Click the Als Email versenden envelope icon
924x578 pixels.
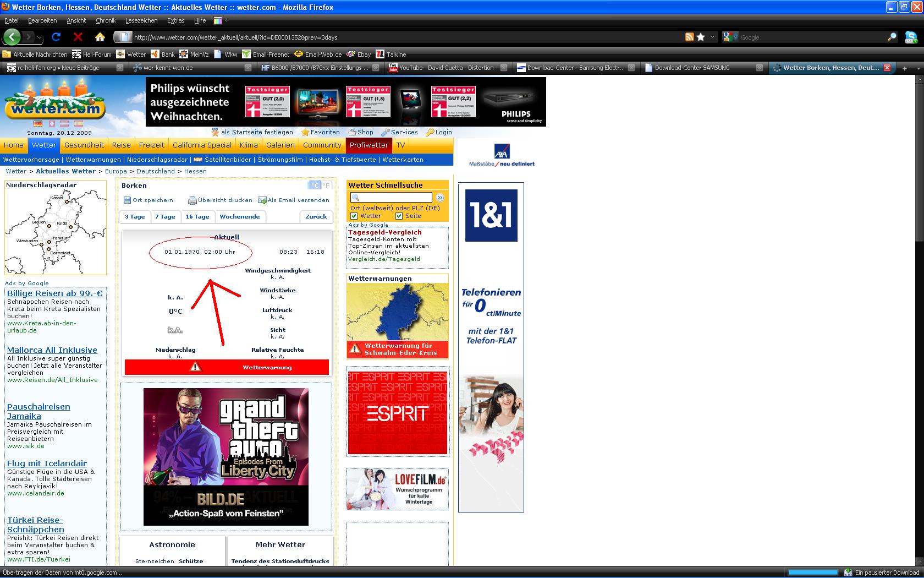point(262,200)
